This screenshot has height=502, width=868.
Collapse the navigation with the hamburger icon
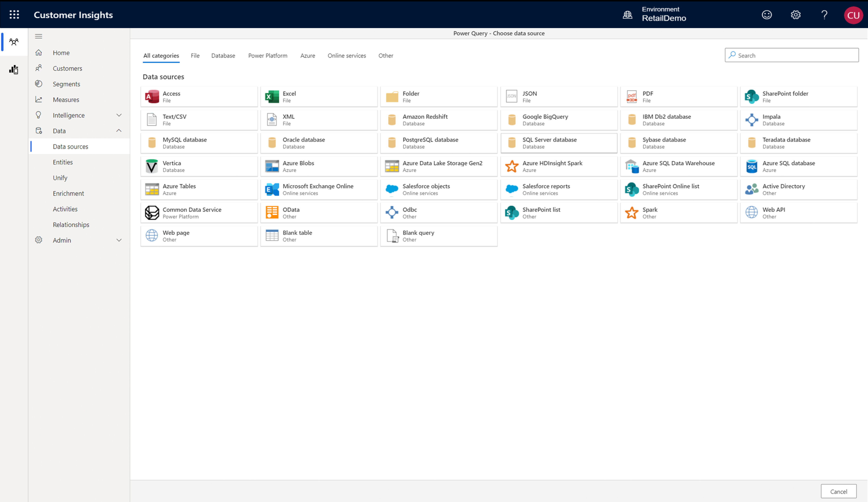(39, 36)
